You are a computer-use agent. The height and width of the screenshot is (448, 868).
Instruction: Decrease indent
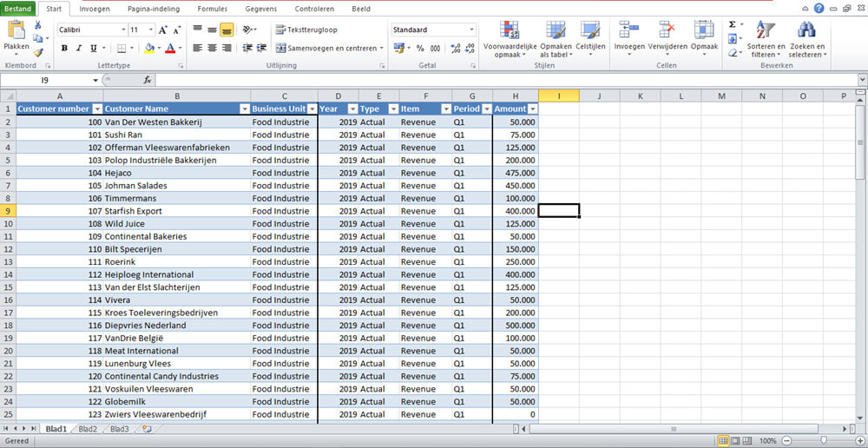click(x=247, y=48)
